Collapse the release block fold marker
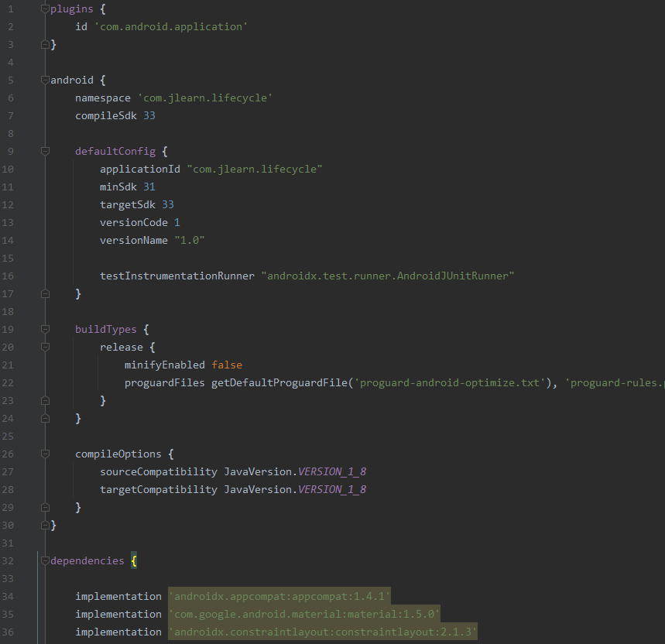The height and width of the screenshot is (644, 665). [x=45, y=348]
